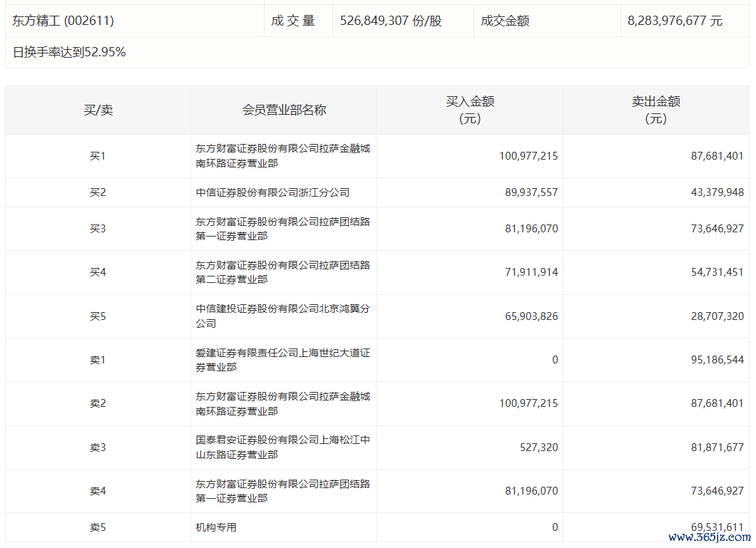The width and height of the screenshot is (756, 548).
Task: Select the 买入金额 (元) column header
Action: (x=470, y=110)
